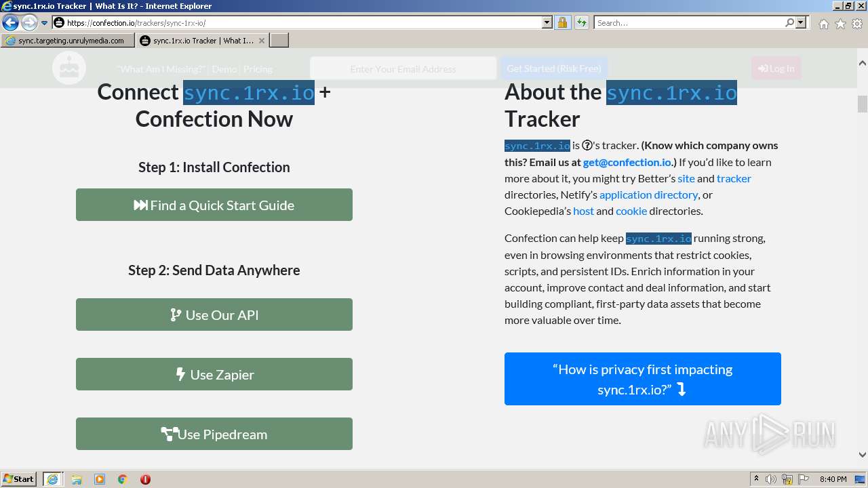Open the Demo navigation link
The width and height of the screenshot is (868, 488).
224,69
